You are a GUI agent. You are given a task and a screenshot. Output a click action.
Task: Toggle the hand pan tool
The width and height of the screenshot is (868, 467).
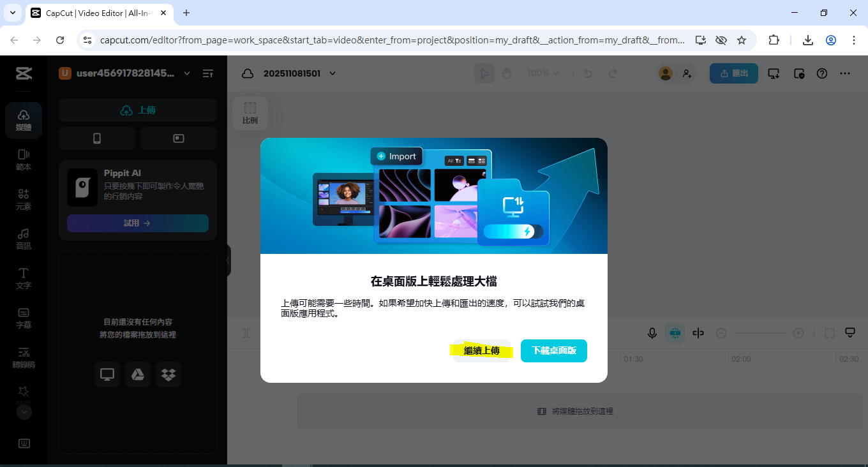pyautogui.click(x=507, y=73)
